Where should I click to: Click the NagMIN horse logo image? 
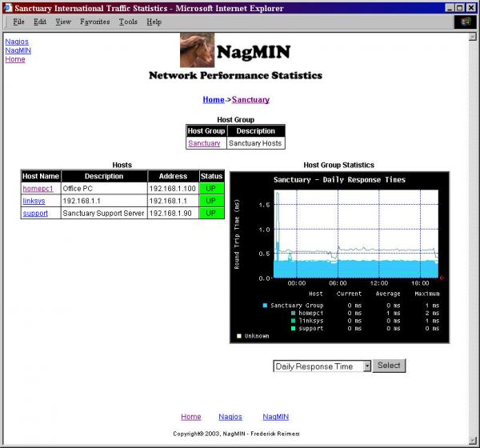[198, 50]
